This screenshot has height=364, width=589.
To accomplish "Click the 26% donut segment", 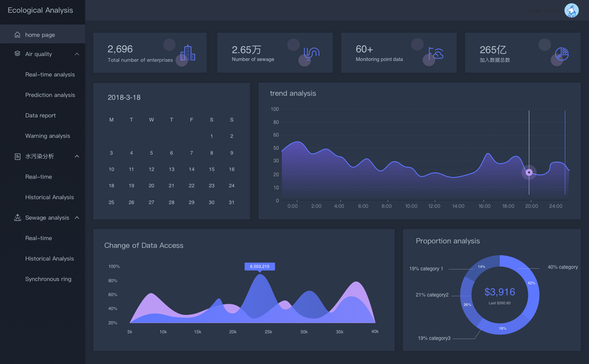I will click(x=467, y=305).
